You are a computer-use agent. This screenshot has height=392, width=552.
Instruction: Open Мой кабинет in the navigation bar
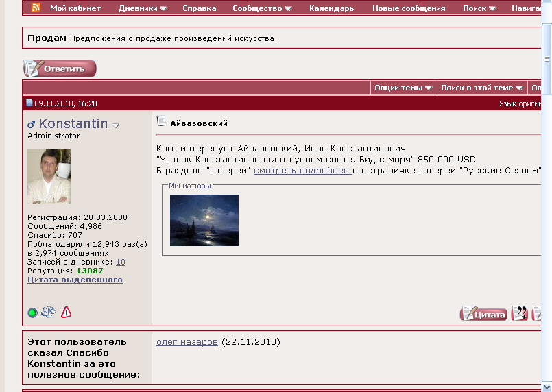75,8
